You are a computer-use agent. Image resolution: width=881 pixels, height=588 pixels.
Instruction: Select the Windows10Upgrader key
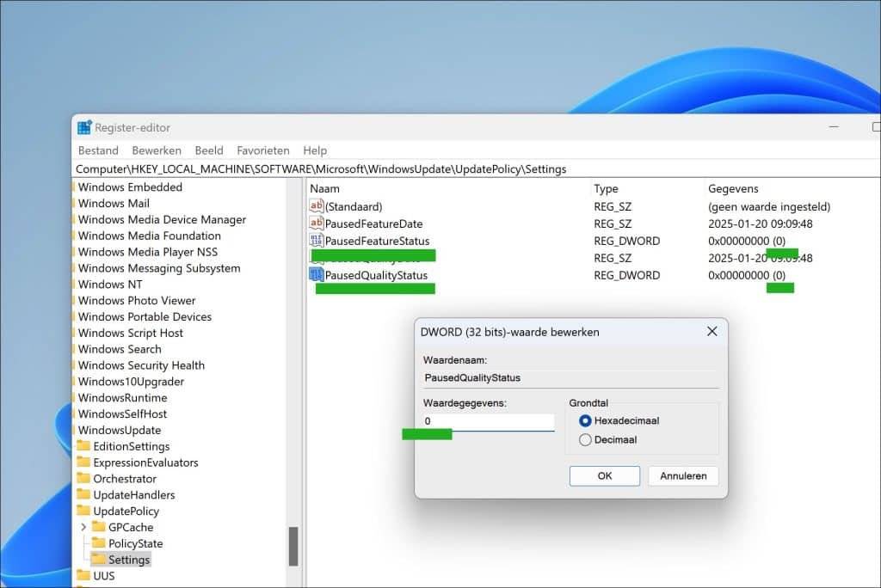tap(131, 382)
